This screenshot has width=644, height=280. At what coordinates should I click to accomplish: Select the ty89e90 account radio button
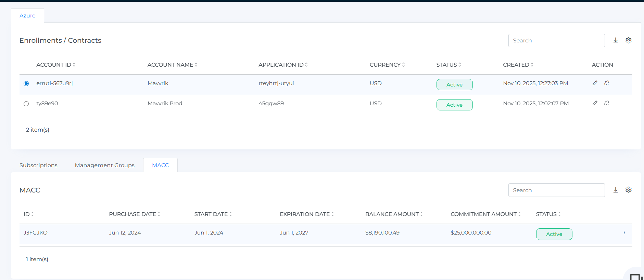pyautogui.click(x=26, y=104)
